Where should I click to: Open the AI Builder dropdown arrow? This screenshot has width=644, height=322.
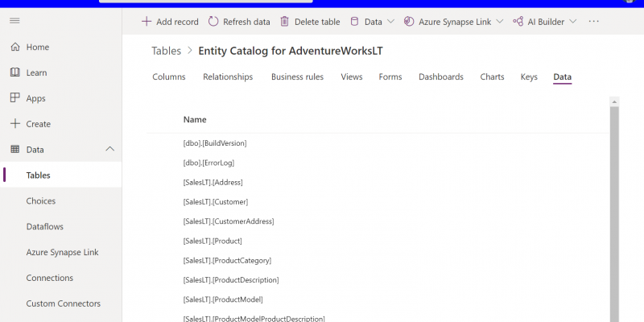pyautogui.click(x=572, y=22)
